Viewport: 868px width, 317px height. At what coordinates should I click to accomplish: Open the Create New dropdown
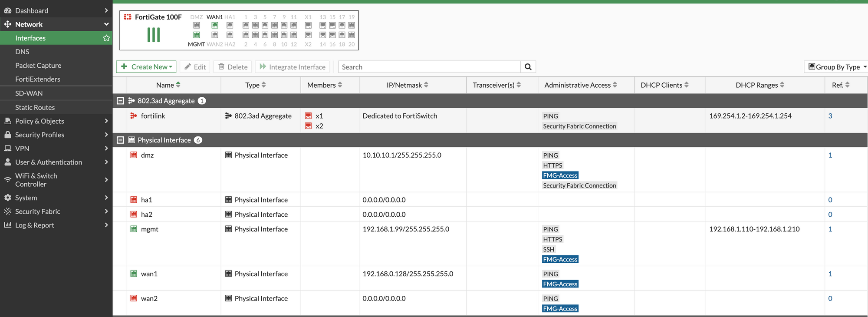tap(146, 67)
